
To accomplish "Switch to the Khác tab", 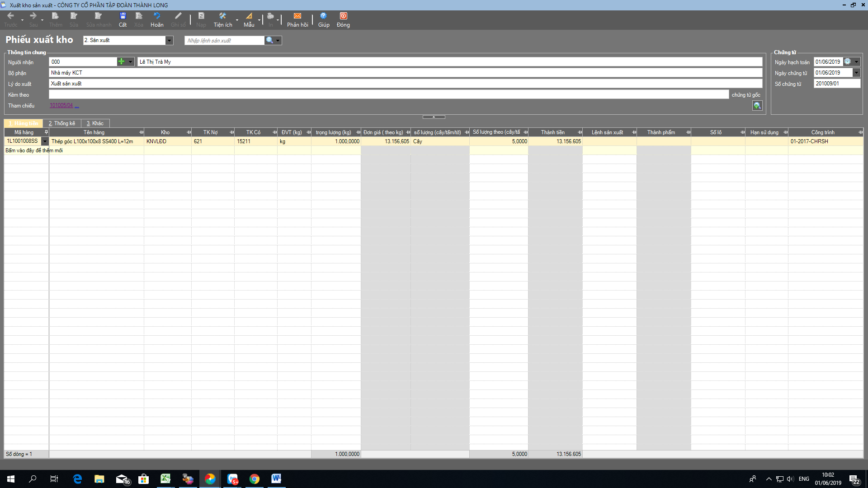I will 95,123.
